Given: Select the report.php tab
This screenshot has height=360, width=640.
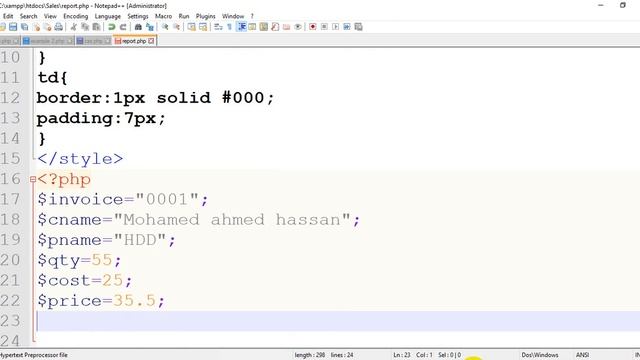Looking at the screenshot, I should pyautogui.click(x=134, y=41).
